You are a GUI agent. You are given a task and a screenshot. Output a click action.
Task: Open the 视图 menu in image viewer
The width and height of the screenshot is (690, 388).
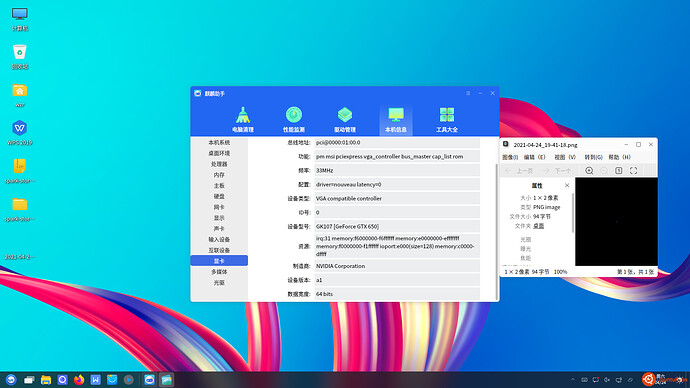[x=565, y=157]
